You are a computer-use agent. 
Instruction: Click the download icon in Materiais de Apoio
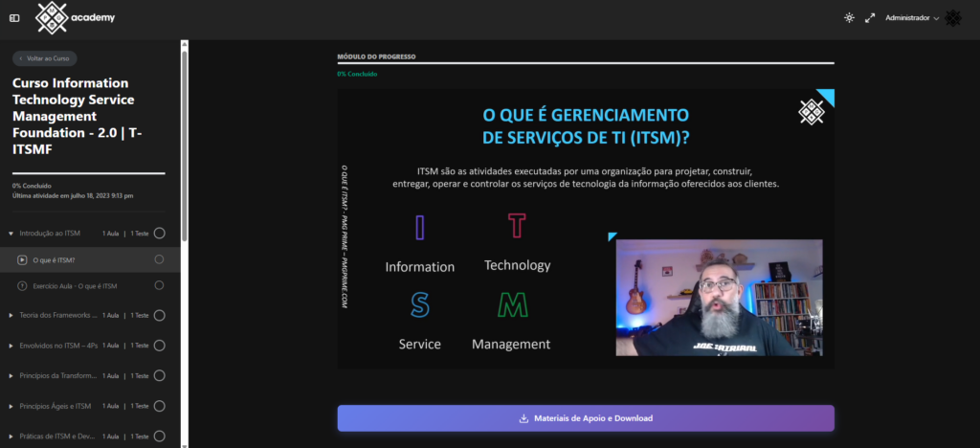pyautogui.click(x=523, y=418)
